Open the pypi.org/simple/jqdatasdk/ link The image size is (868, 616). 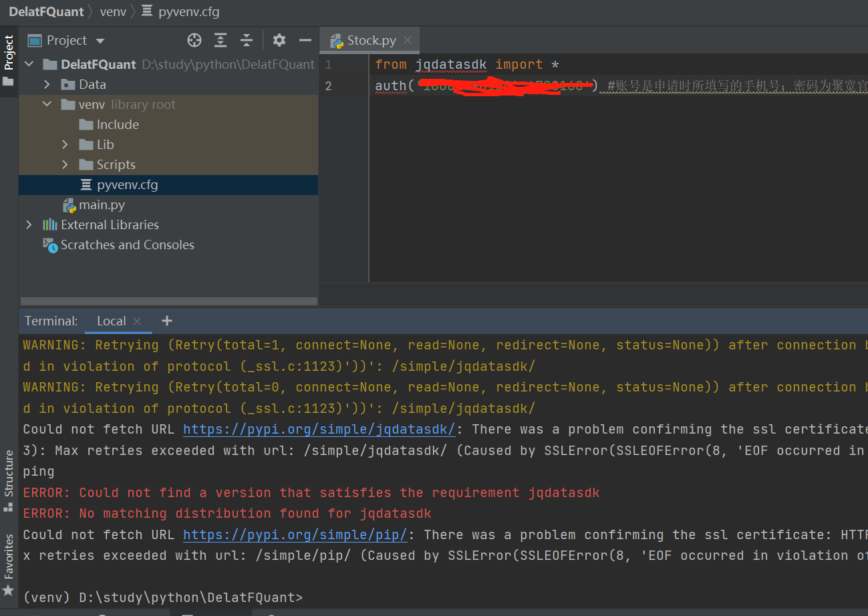click(x=319, y=429)
